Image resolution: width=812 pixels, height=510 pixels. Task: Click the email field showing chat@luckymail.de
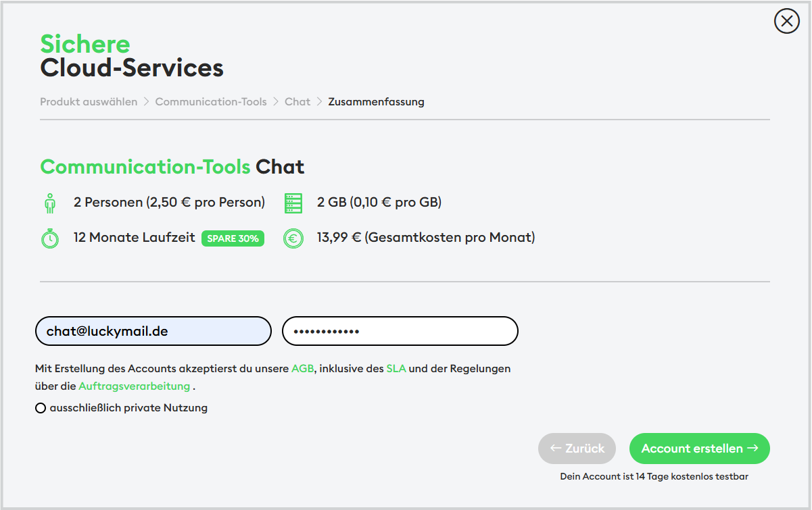pyautogui.click(x=153, y=331)
